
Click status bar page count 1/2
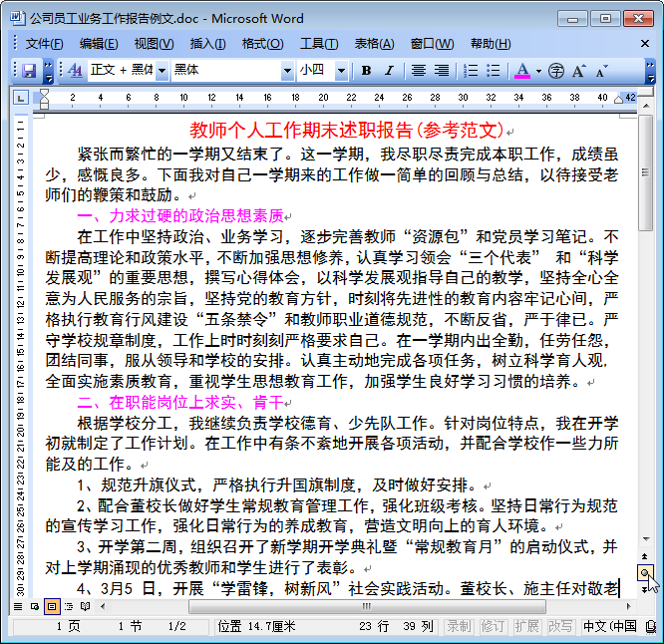[x=176, y=626]
